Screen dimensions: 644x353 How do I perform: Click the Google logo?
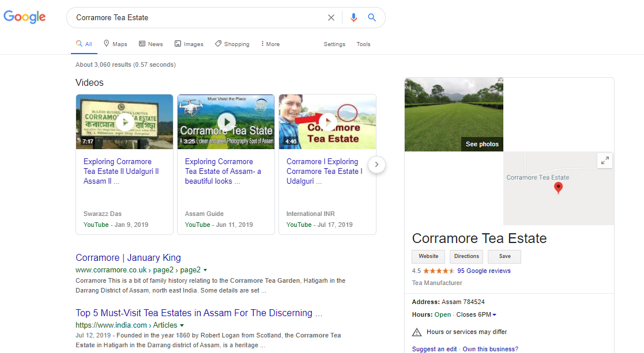(x=25, y=17)
